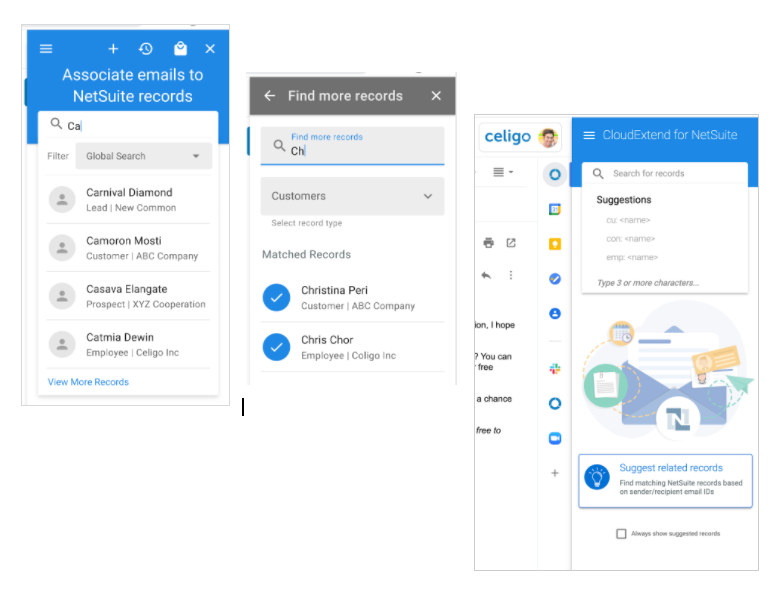Choose the 'con: <name>' suggestion
Image resolution: width=783 pixels, height=594 pixels.
pos(630,239)
